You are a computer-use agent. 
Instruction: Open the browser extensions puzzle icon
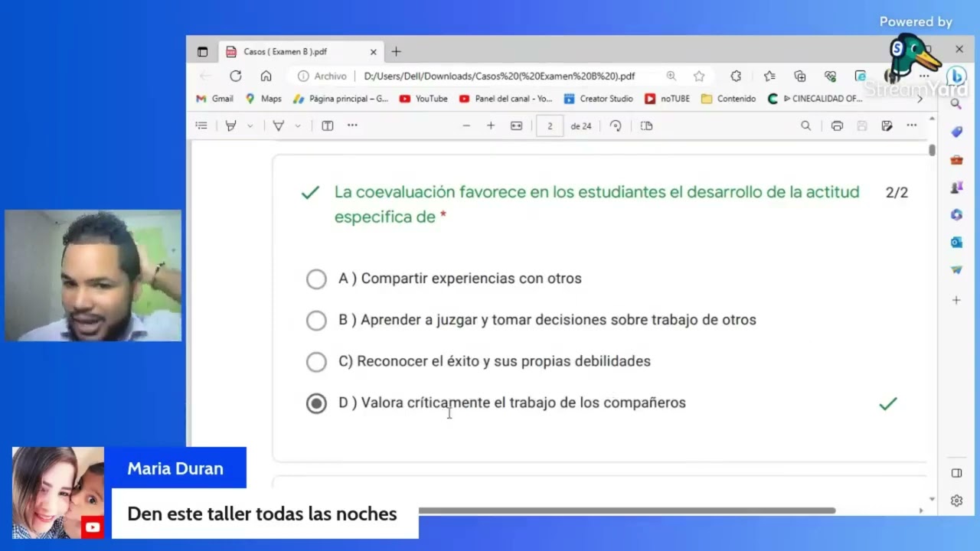coord(736,76)
